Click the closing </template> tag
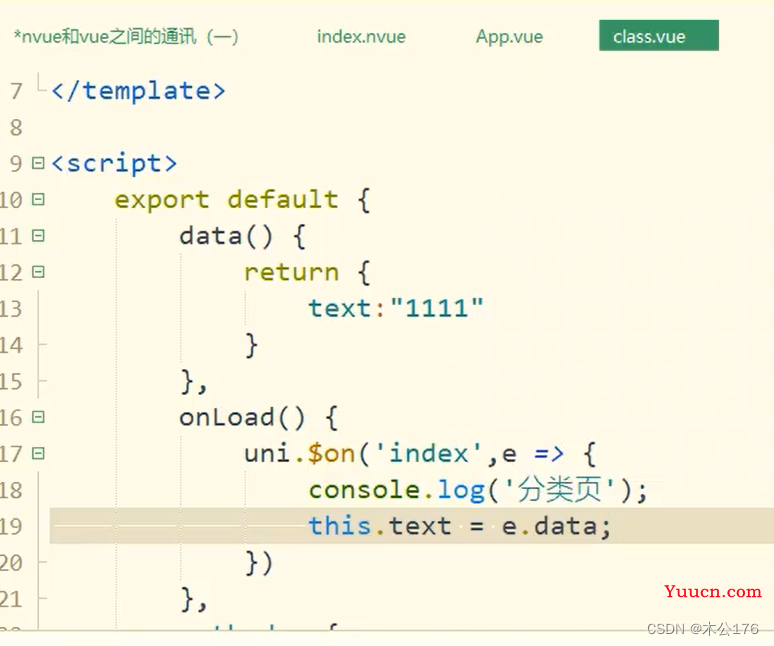 (x=138, y=91)
